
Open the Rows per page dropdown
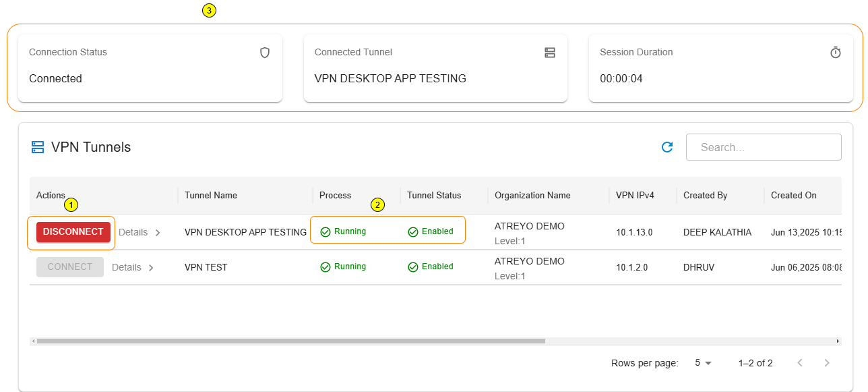pyautogui.click(x=703, y=363)
